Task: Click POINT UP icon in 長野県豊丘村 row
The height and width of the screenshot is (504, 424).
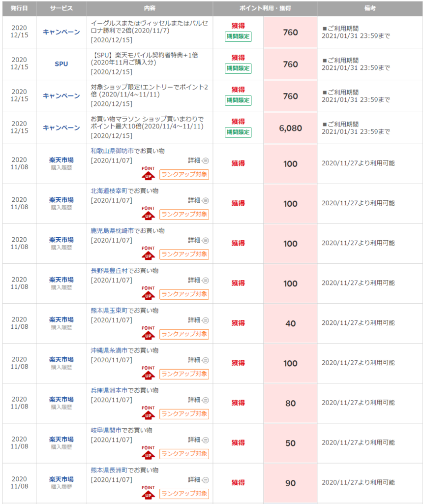Action: pos(148,294)
